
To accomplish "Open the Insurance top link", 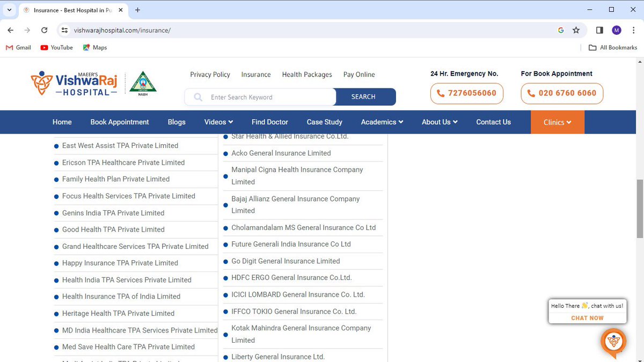I will [256, 75].
